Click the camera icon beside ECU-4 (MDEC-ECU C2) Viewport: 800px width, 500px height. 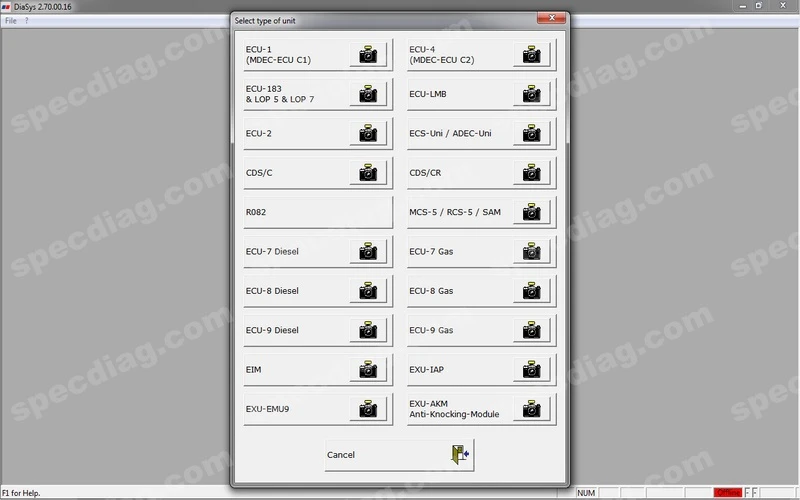click(x=531, y=55)
